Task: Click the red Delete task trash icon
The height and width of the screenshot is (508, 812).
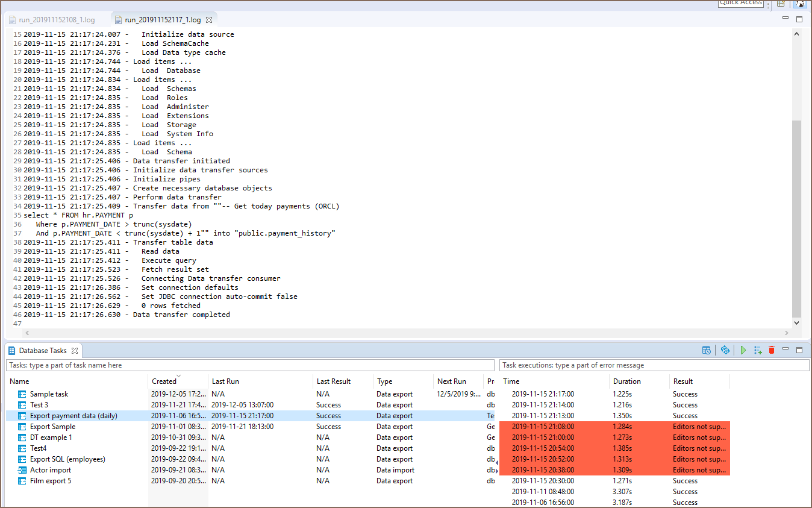Action: coord(771,350)
